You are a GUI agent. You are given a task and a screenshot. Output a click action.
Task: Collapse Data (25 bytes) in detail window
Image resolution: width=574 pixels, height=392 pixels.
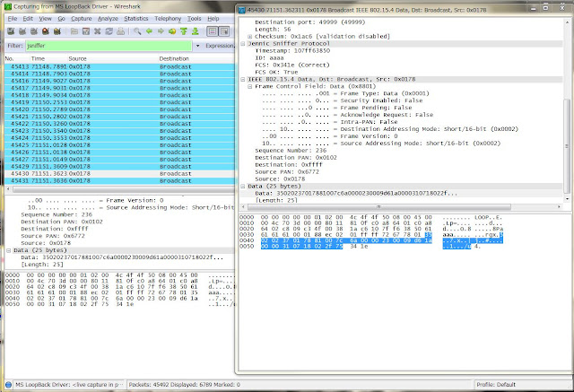tap(243, 187)
